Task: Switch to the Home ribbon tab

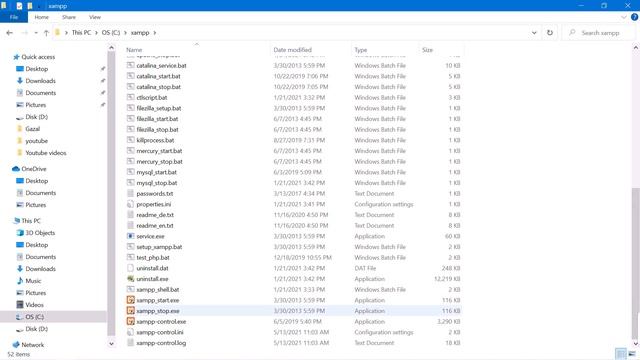Action: [x=42, y=17]
